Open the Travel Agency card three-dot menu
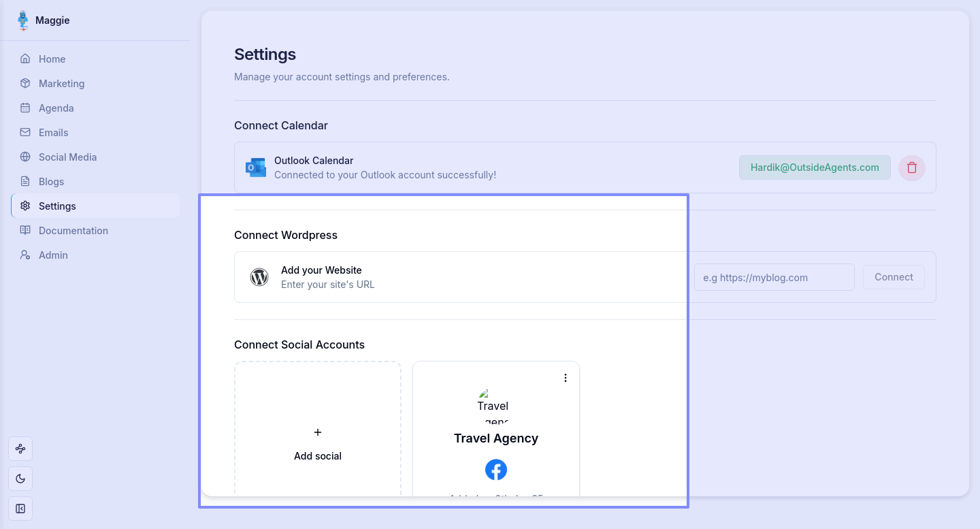This screenshot has width=980, height=529. pyautogui.click(x=566, y=378)
